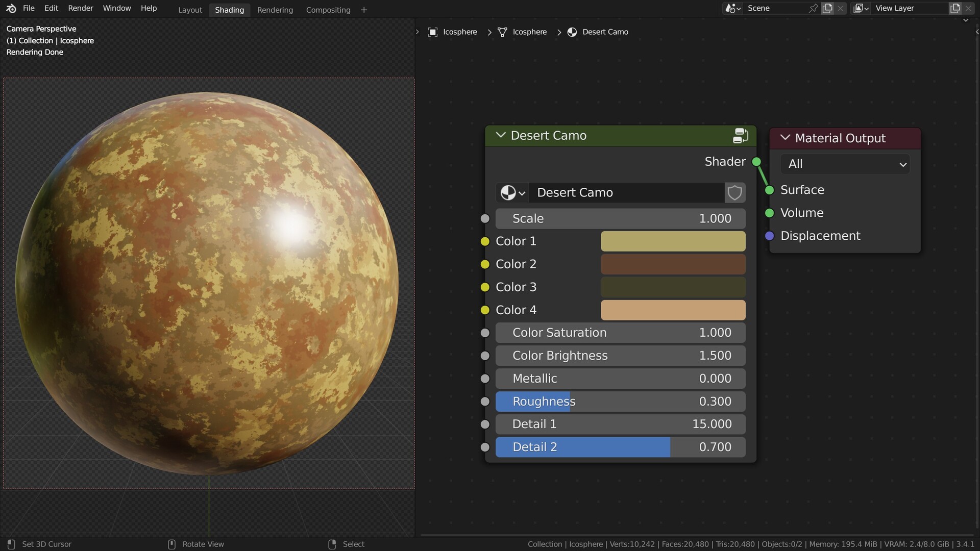Image resolution: width=980 pixels, height=551 pixels.
Task: Click the material sphere icon before Desert Camo breadcrumb
Action: coord(572,32)
